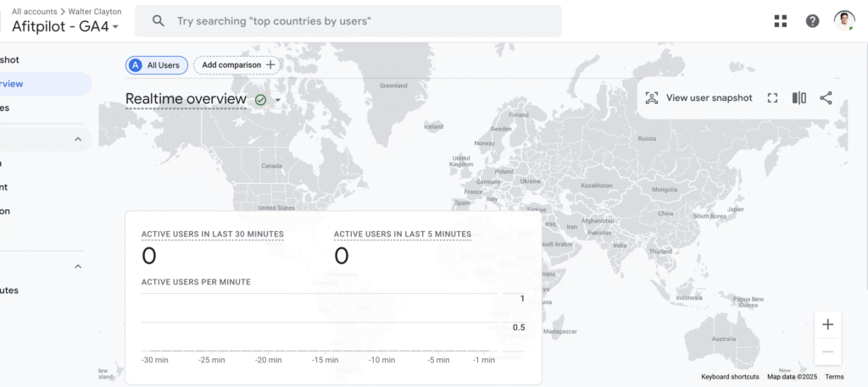The width and height of the screenshot is (868, 387).
Task: Collapse the first sidebar section chevron
Action: point(78,139)
